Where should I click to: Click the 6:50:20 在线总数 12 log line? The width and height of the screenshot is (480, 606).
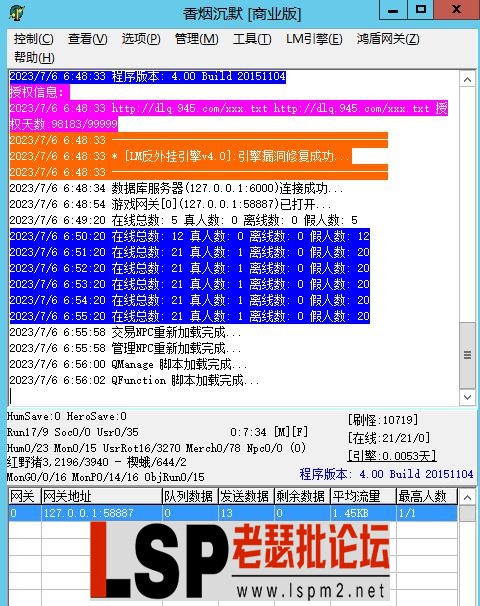pyautogui.click(x=190, y=236)
